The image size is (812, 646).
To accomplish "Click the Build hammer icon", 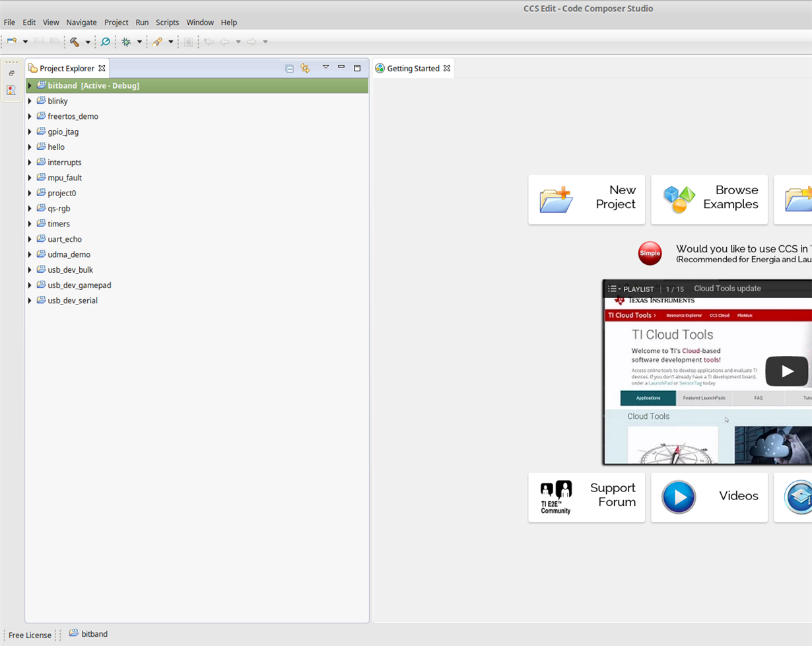I will coord(75,42).
